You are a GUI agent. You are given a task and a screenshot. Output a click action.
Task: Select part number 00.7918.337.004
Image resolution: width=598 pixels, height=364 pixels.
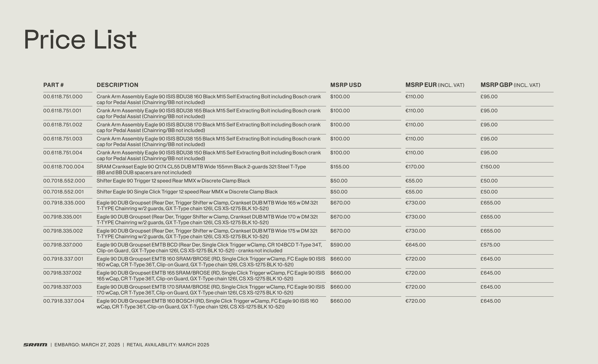pos(64,301)
